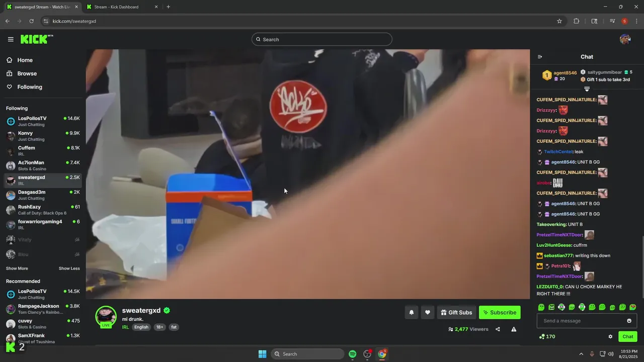The width and height of the screenshot is (644, 362).
Task: Bookmark this page with star icon
Action: (559, 21)
